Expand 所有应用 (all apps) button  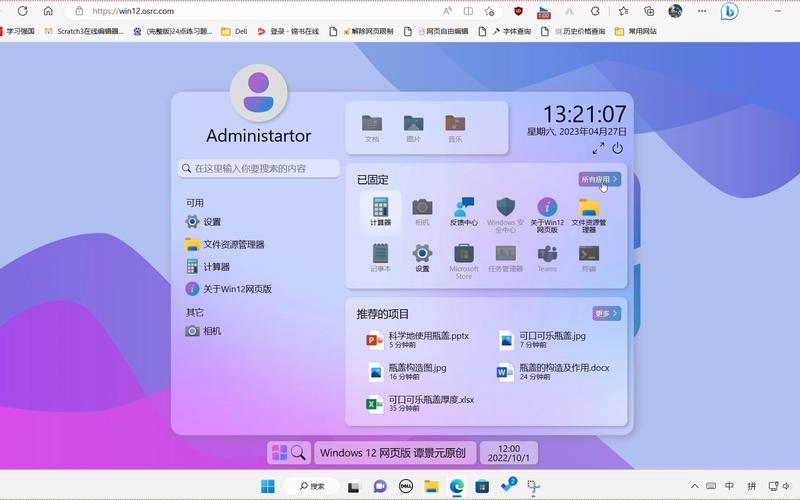599,179
